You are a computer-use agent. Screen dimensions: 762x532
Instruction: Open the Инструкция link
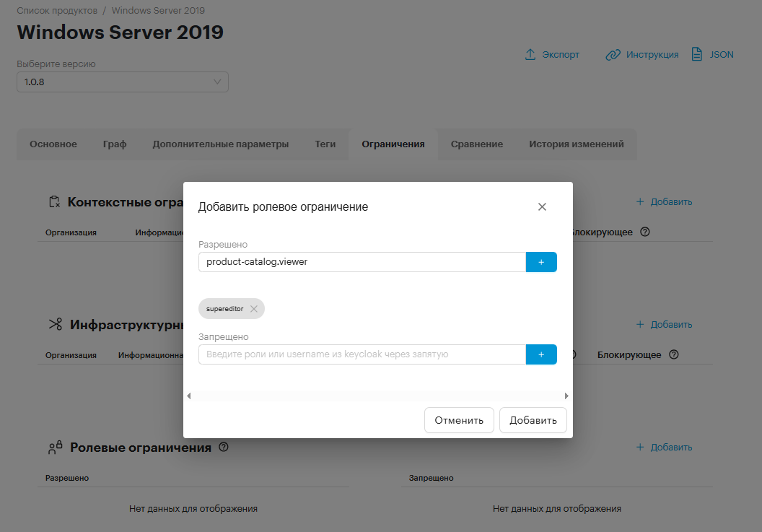(652, 54)
